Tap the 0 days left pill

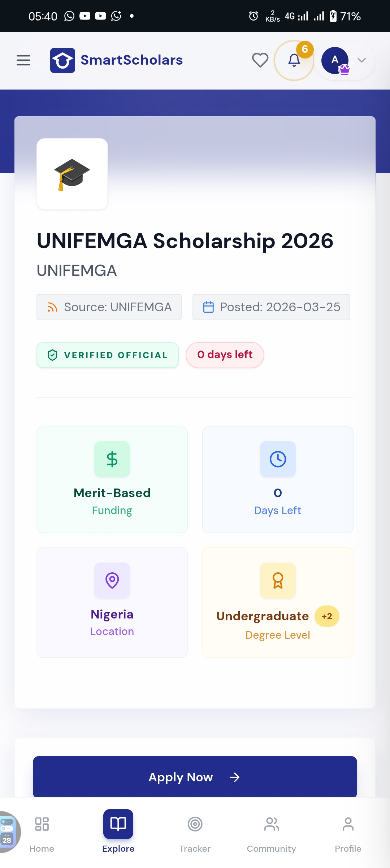click(225, 355)
